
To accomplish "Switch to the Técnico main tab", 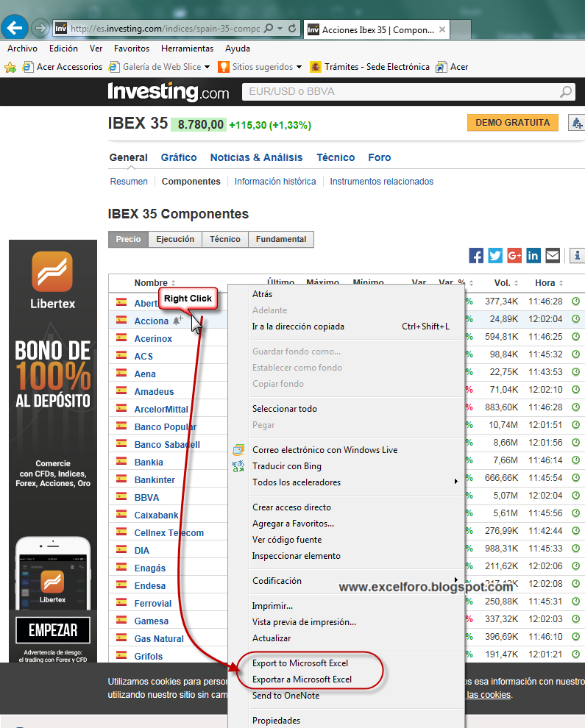I will pos(336,157).
